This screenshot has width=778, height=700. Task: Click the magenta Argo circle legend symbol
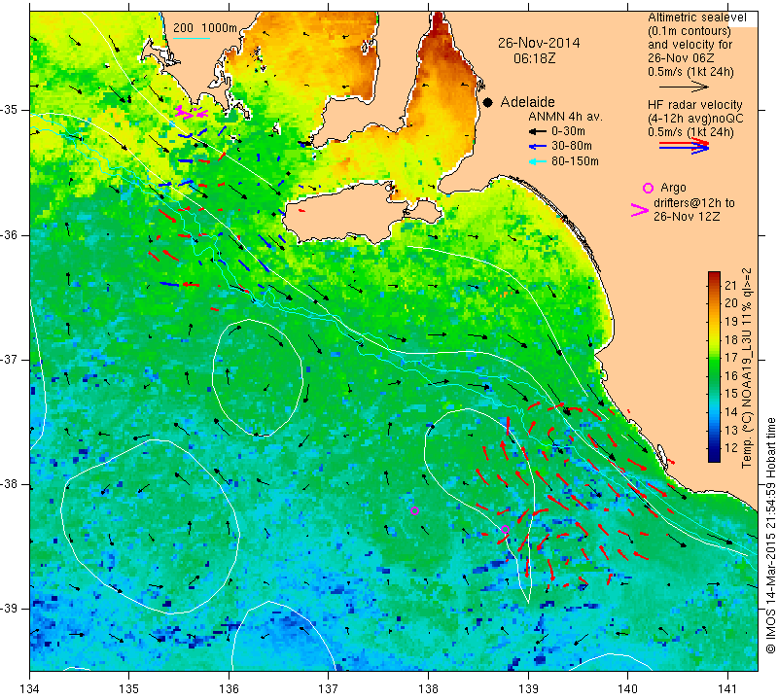coord(648,188)
